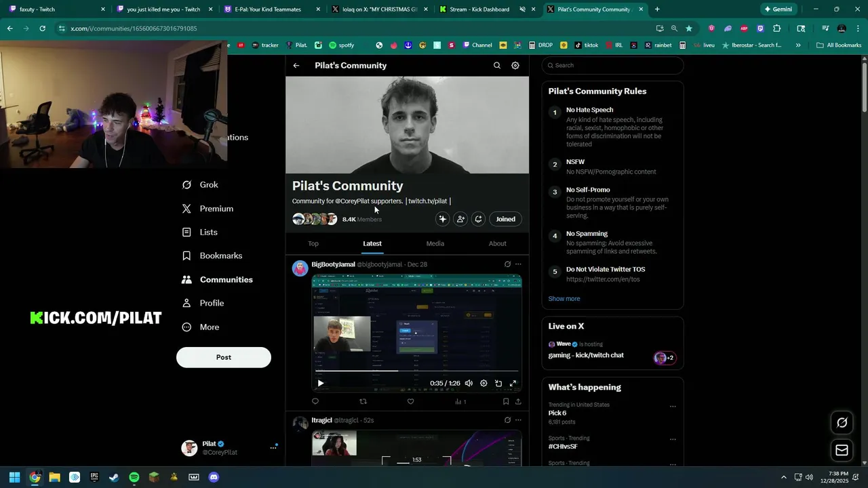The height and width of the screenshot is (488, 868).
Task: Open Windows Start menu
Action: tap(14, 477)
